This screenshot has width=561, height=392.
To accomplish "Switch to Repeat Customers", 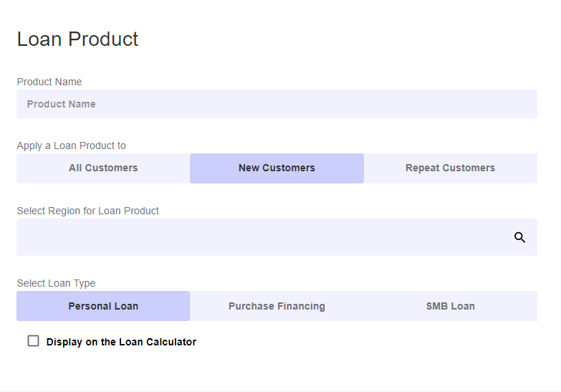I will pyautogui.click(x=450, y=168).
